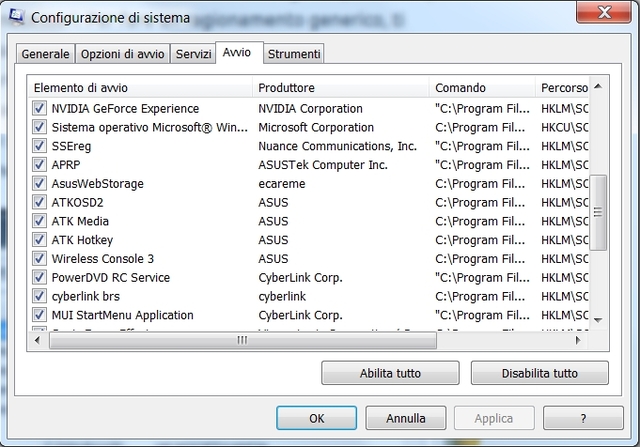640x447 pixels.
Task: Toggle the Wireless Console 3 checkbox
Action: 40,259
